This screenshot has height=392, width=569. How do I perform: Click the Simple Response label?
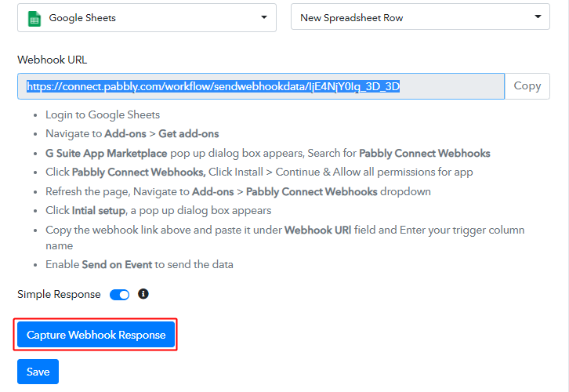(59, 294)
